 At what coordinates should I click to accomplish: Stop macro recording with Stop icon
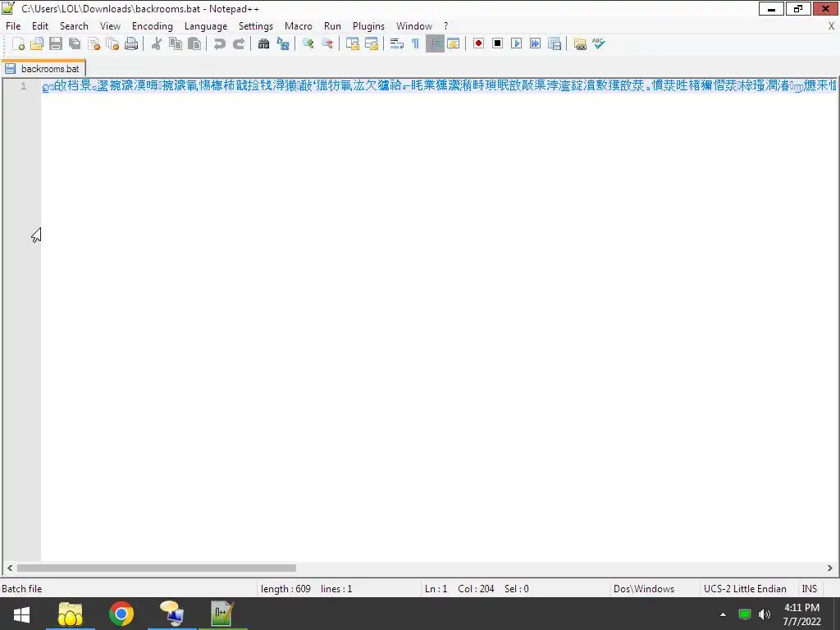tap(498, 43)
